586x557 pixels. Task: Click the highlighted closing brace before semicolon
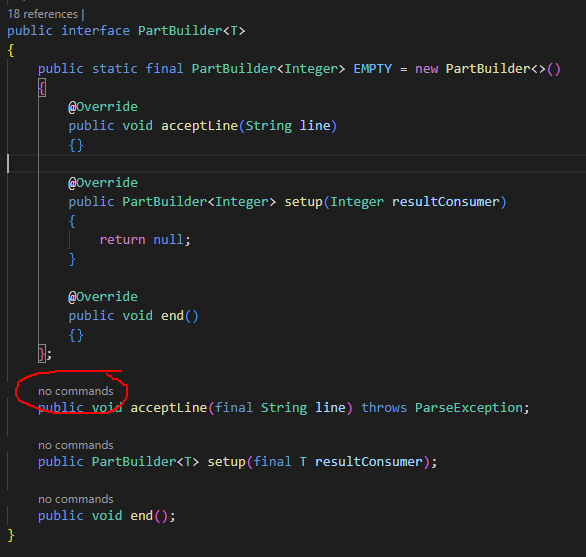(x=42, y=353)
